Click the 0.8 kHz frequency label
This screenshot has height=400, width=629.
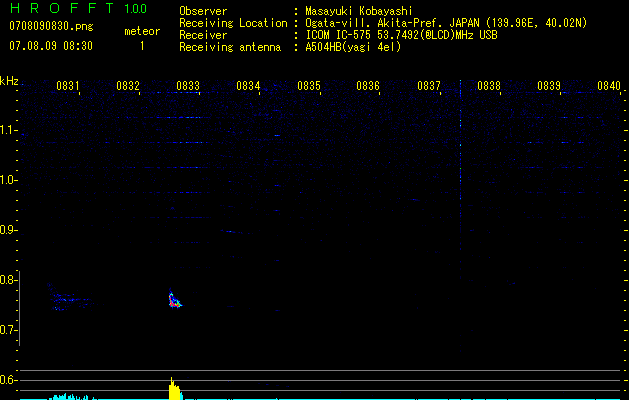pos(8,280)
